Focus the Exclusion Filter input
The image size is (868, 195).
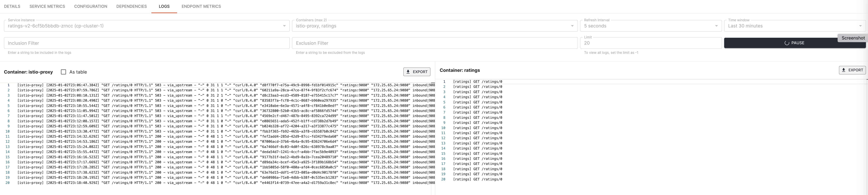pyautogui.click(x=435, y=43)
